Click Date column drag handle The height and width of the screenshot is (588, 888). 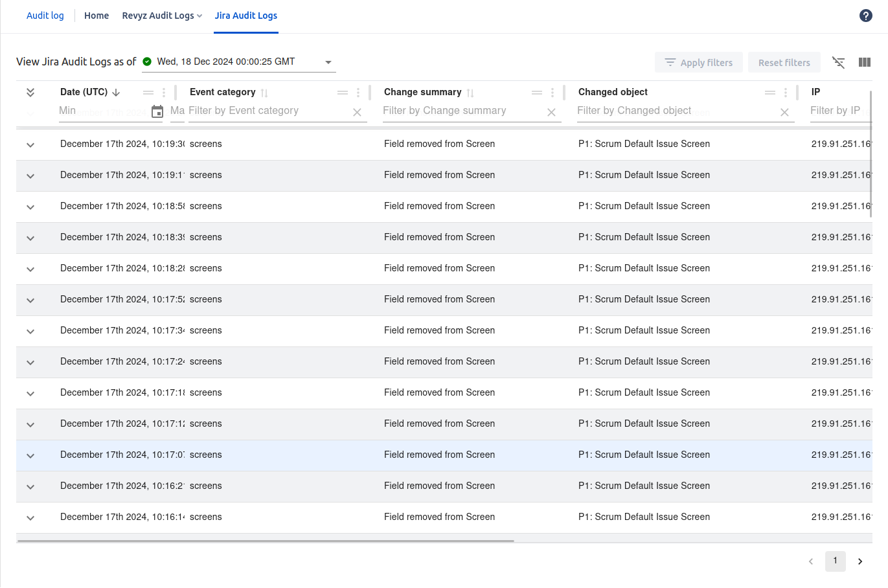pyautogui.click(x=148, y=93)
